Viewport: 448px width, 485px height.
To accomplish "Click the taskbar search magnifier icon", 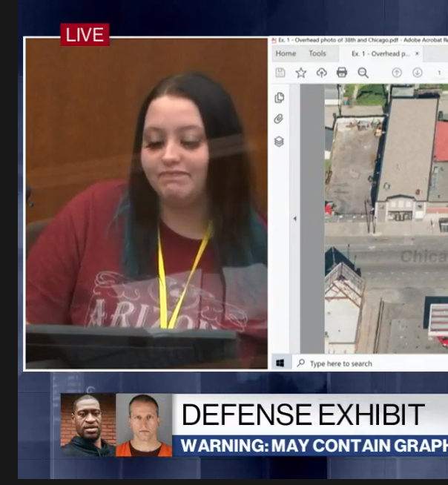I will tap(300, 363).
